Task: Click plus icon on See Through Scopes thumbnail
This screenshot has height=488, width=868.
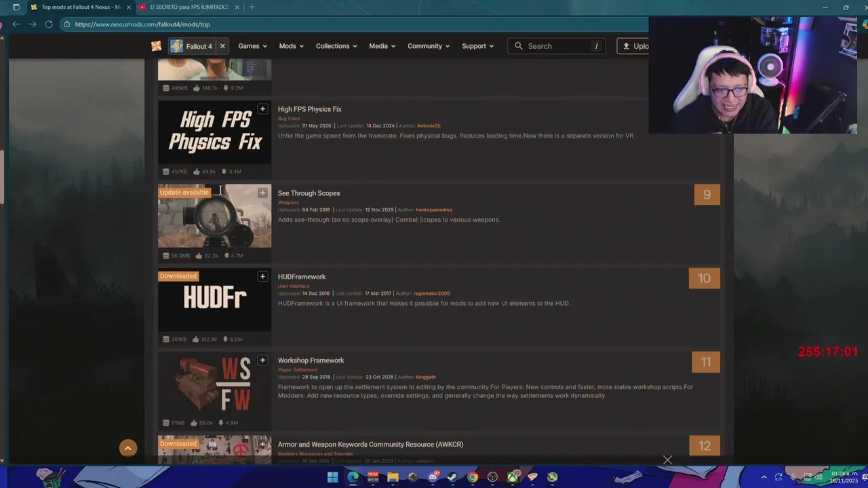Action: [262, 193]
